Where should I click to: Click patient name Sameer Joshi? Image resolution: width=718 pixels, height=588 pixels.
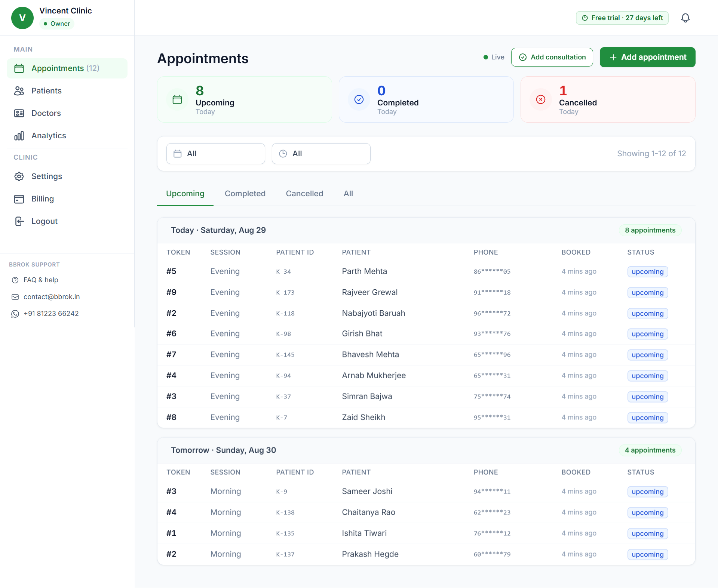(367, 491)
